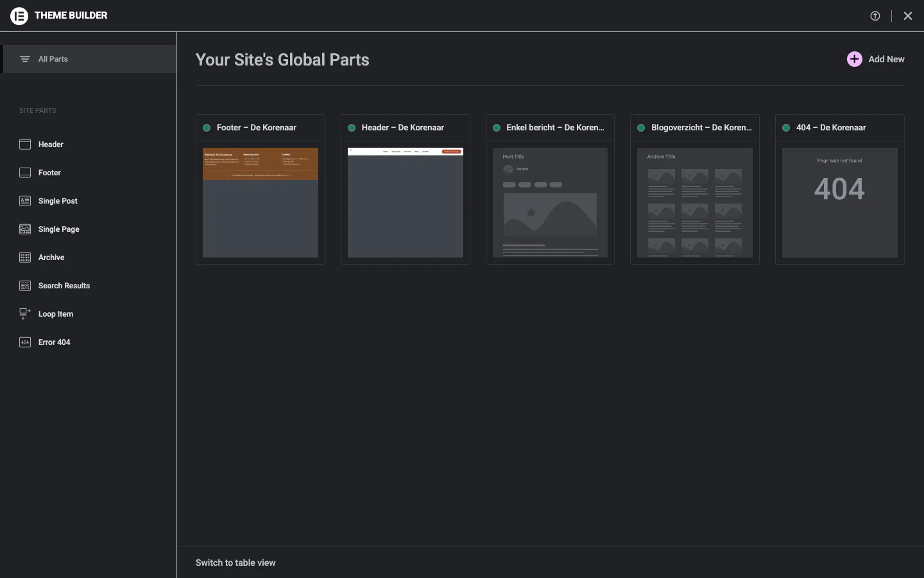Click the Elementor logo icon
924x578 pixels.
pos(19,15)
